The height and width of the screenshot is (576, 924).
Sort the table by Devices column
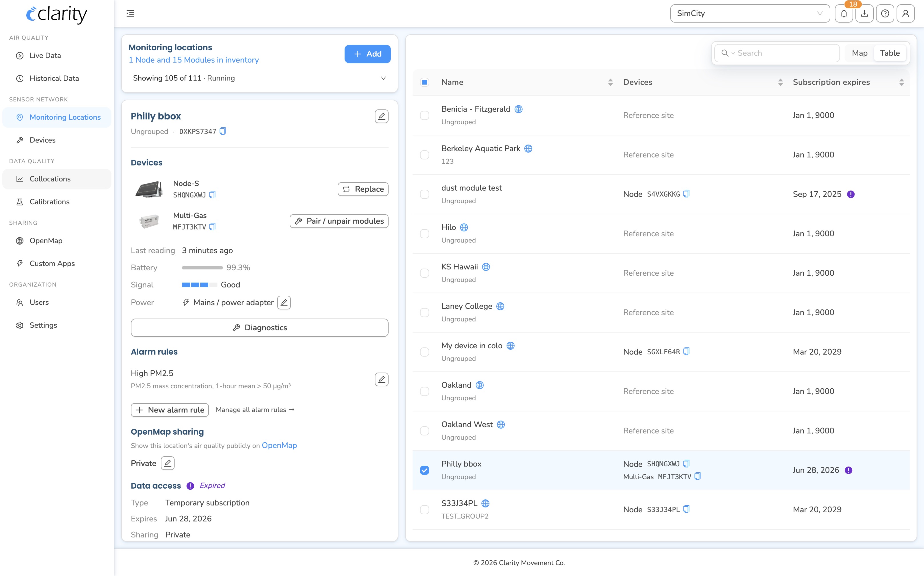click(x=780, y=82)
